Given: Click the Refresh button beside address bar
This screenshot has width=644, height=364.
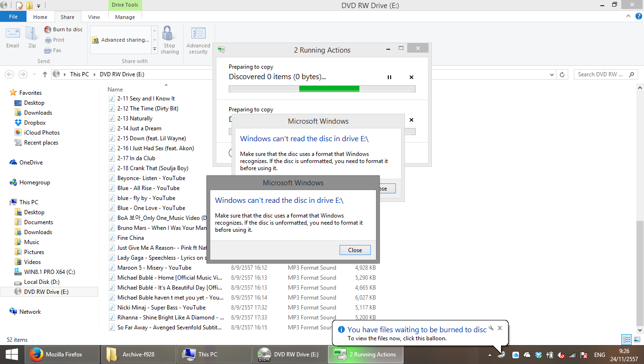Looking at the screenshot, I should point(563,74).
